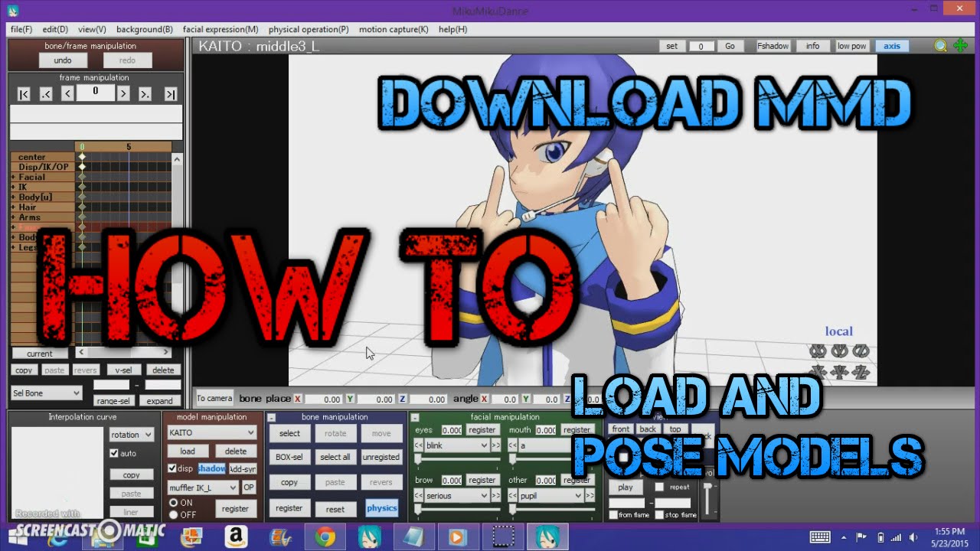Enable the repeat checkbox
This screenshot has height=551, width=980.
pos(659,487)
